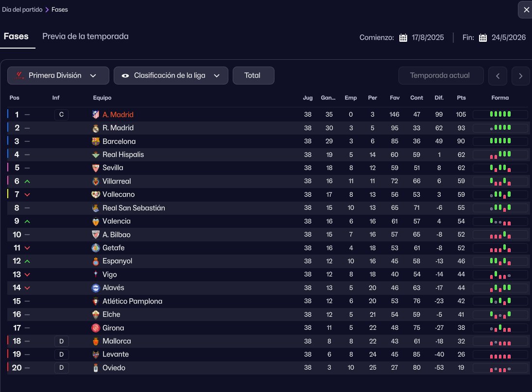Open the Primera División competition dropdown
Image resolution: width=532 pixels, height=392 pixels.
pyautogui.click(x=58, y=75)
